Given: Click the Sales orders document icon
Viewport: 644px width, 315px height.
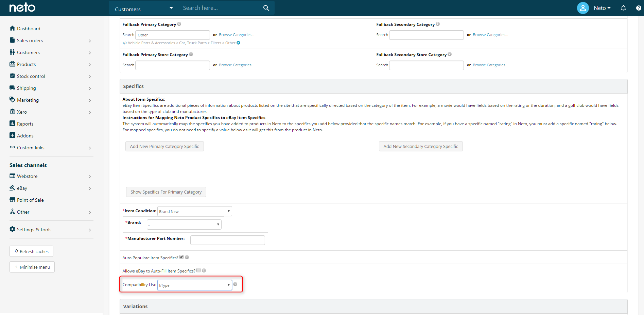Looking at the screenshot, I should point(13,40).
